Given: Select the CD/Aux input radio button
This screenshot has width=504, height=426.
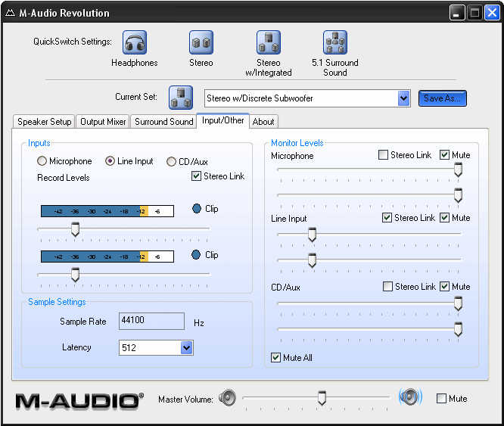Looking at the screenshot, I should click(171, 162).
